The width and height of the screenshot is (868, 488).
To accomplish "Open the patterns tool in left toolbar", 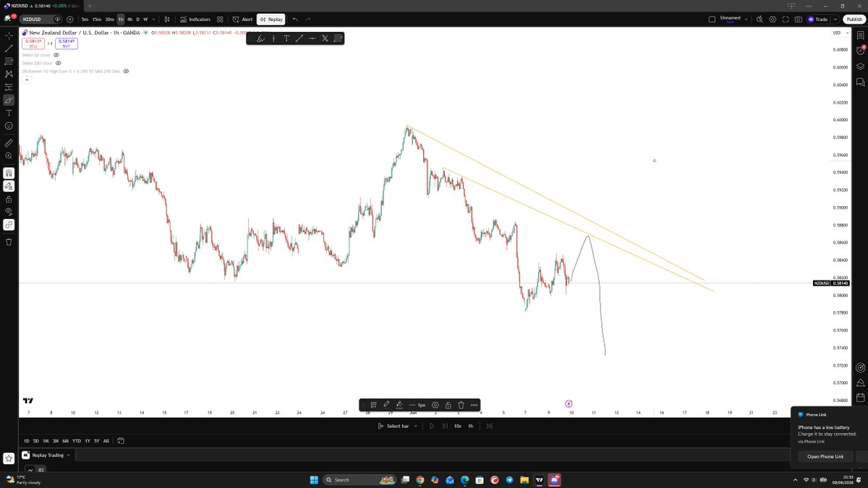I will (x=9, y=74).
